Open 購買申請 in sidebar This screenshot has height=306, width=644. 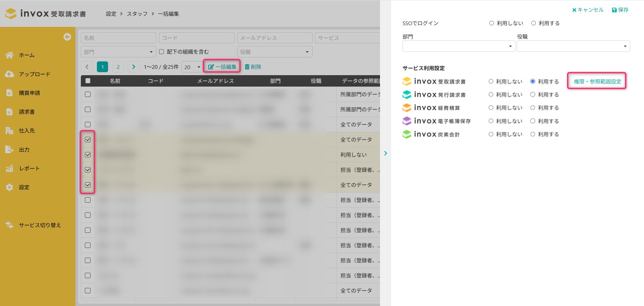coord(30,93)
